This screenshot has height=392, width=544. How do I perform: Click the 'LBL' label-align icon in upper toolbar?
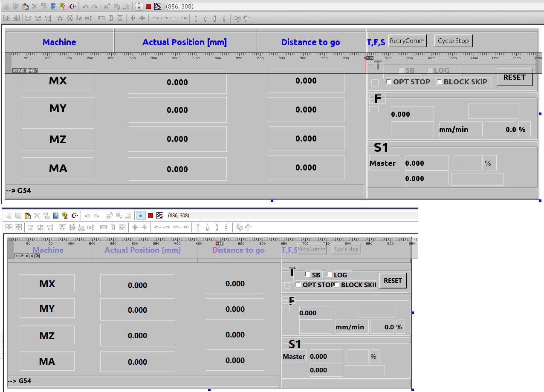pos(89,18)
